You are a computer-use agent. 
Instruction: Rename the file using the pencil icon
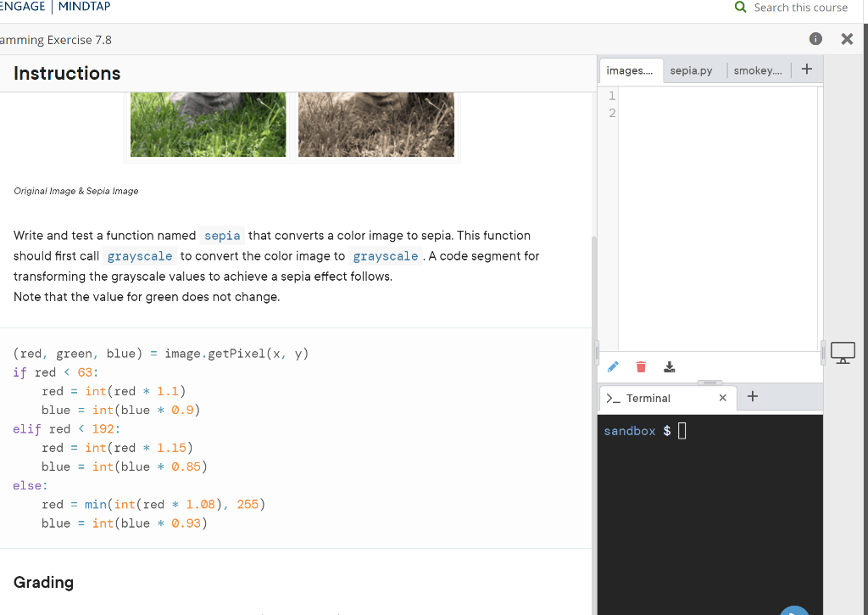coord(612,366)
